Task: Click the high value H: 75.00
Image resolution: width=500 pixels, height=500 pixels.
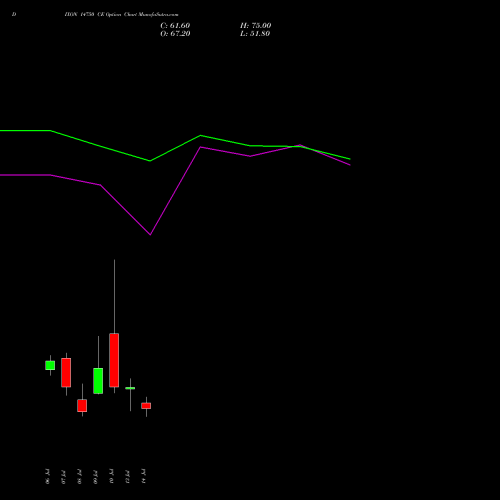Action: pyautogui.click(x=255, y=26)
